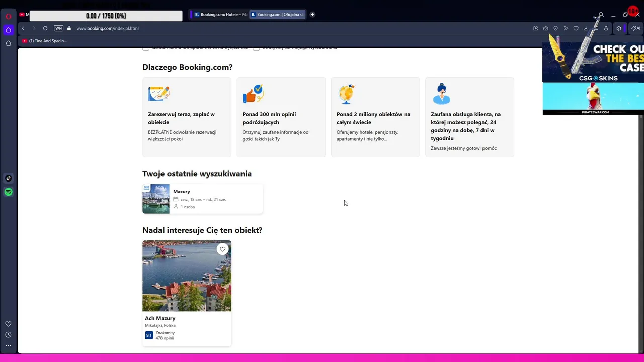Click the Mikołajki, Polska location text
This screenshot has width=644, height=362.
[160, 326]
